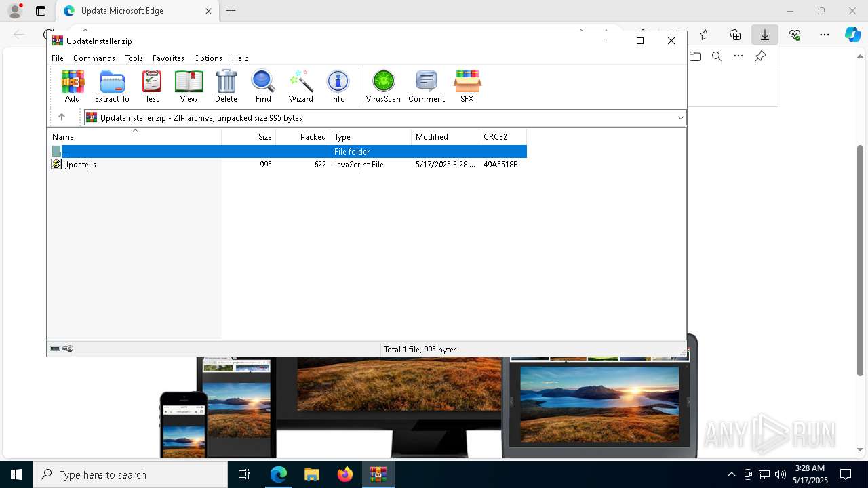Open File Explorer from taskbar

click(311, 474)
